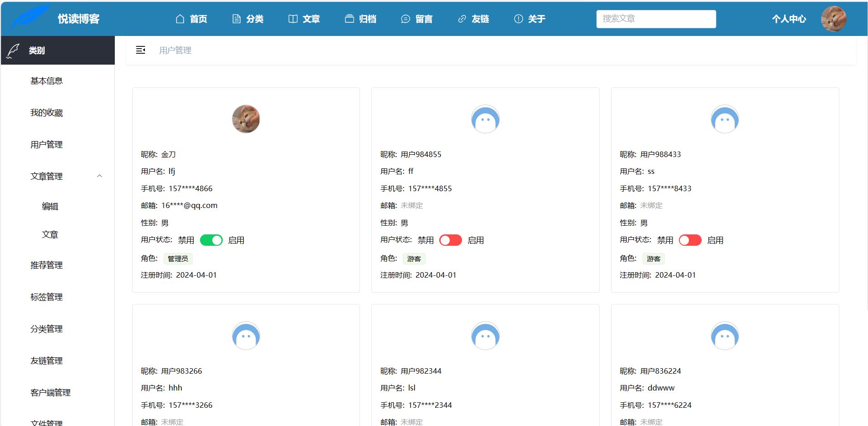
Task: Click the 管理员 role tag
Action: pos(178,259)
